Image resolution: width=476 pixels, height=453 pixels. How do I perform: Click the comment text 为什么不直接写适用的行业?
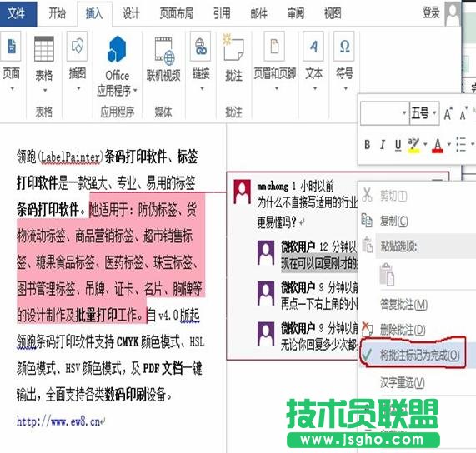click(x=308, y=202)
